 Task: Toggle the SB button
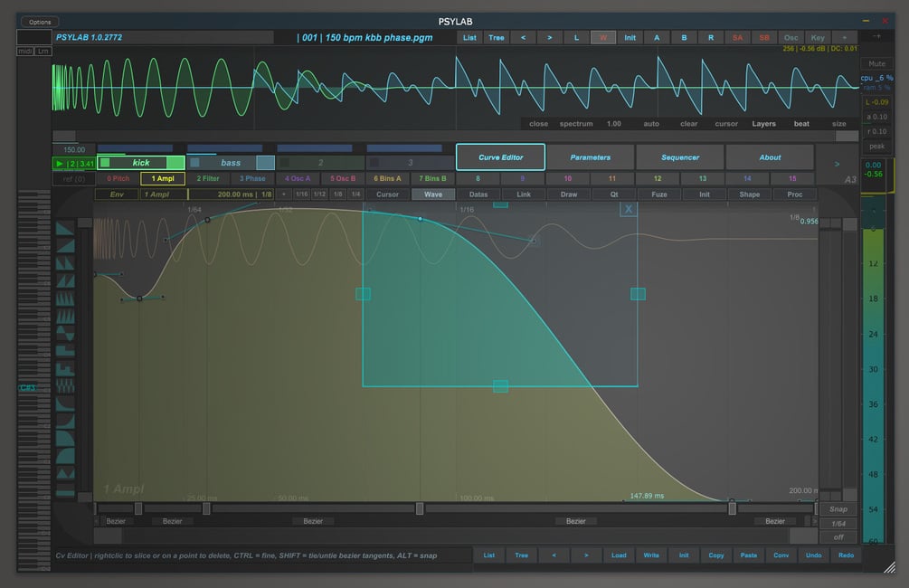point(764,38)
